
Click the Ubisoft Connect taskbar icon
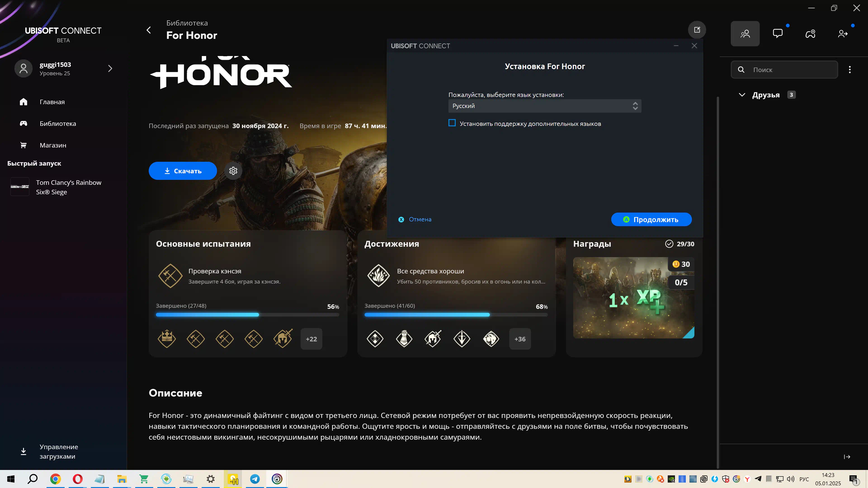pyautogui.click(x=277, y=479)
